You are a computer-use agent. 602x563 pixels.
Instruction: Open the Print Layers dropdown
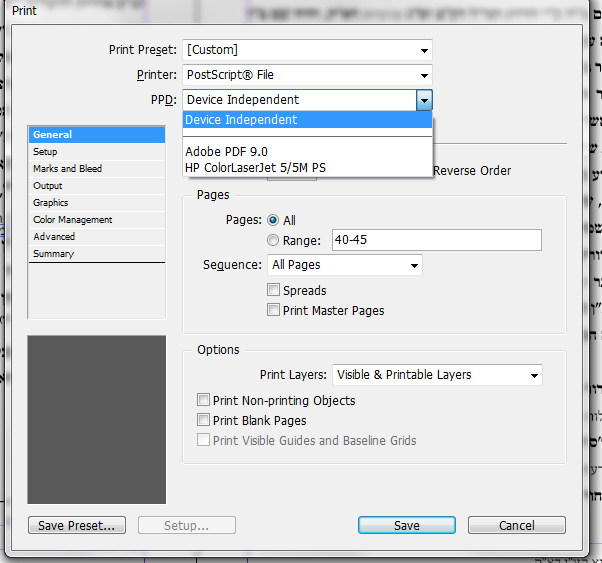[437, 375]
